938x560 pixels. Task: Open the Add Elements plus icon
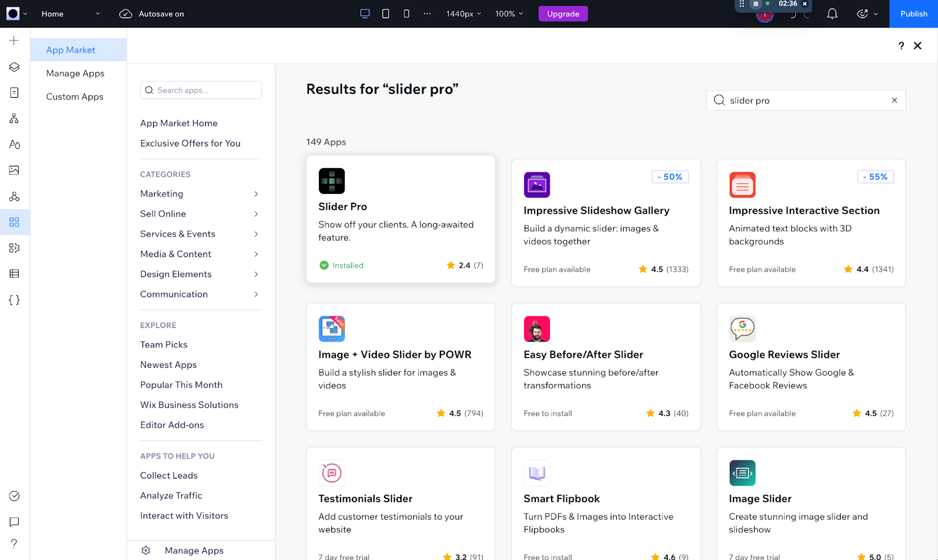14,40
